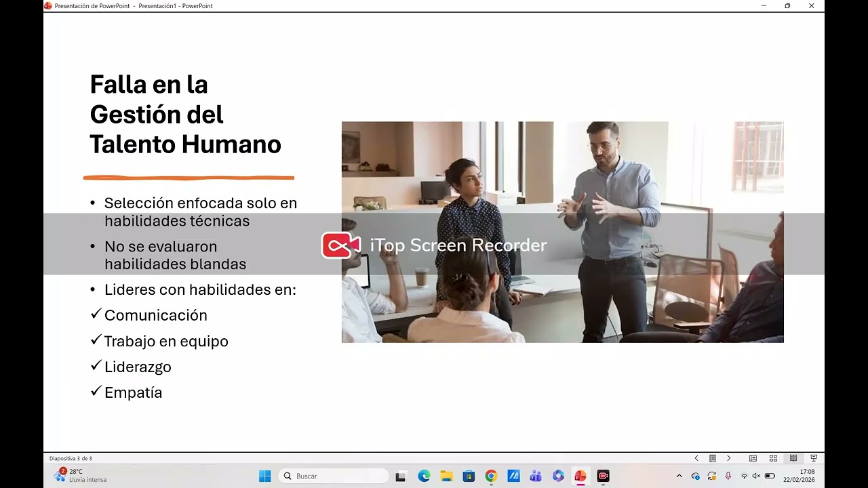Click the title 'Falla en la Gestión del Talento Humano'
Viewport: 868px width, 488px height.
[185, 114]
